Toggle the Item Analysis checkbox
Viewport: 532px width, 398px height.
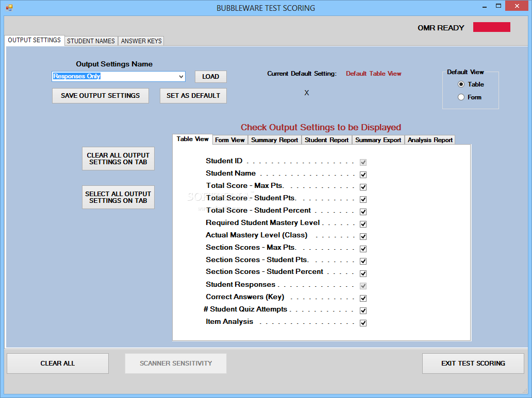click(363, 323)
